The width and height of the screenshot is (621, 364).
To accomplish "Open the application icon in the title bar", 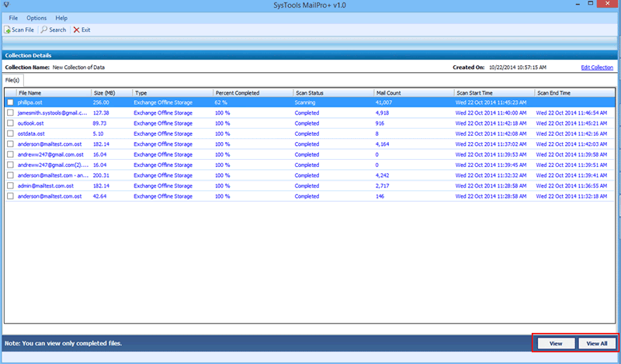I will tap(6, 5).
